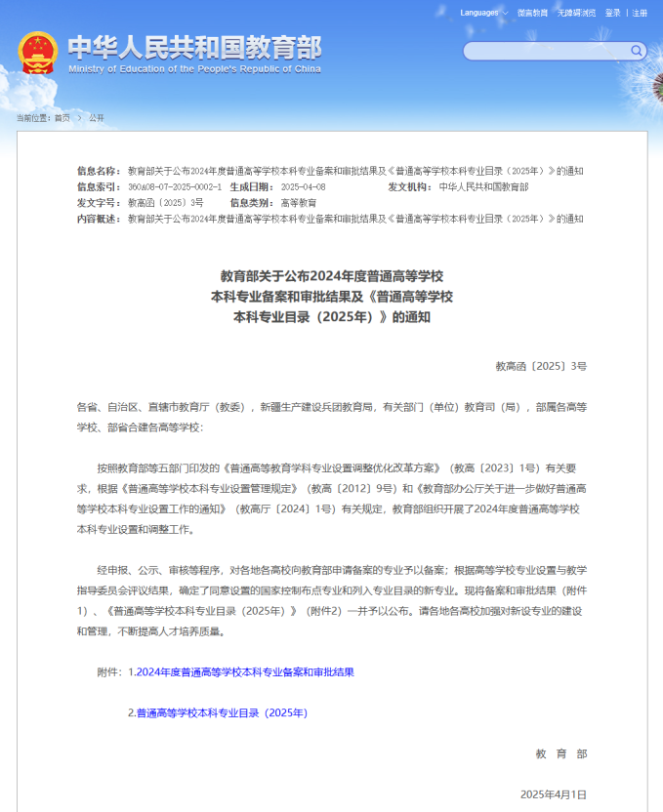This screenshot has height=812, width=663.
Task: Enable 无障碍浏览 accessibility mode
Action: (576, 13)
